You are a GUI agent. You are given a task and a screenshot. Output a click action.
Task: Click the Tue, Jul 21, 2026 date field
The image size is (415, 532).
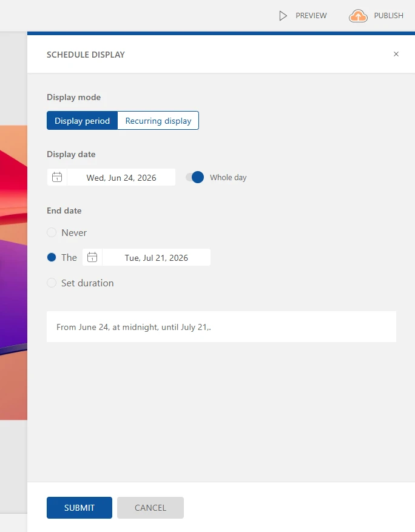157,258
